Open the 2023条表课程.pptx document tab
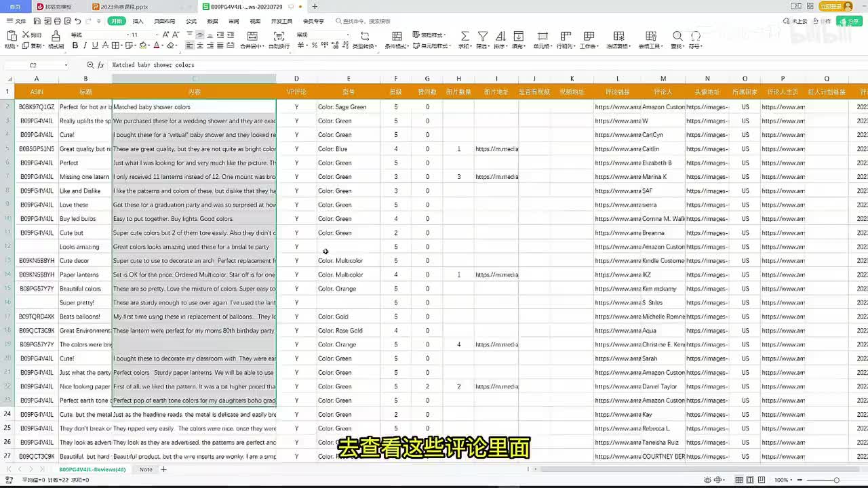This screenshot has width=868, height=488. click(144, 7)
